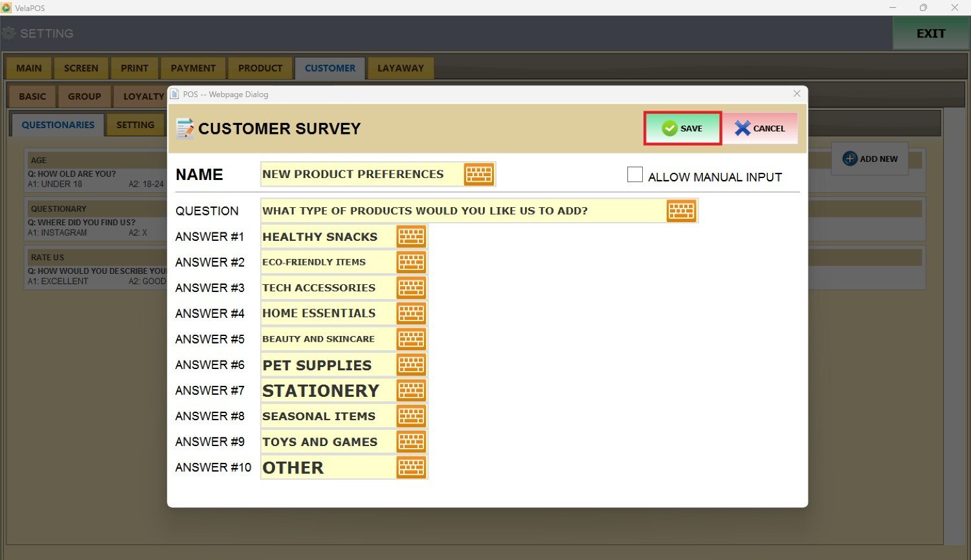This screenshot has height=560, width=971.
Task: Edit the Home Essentials answer field
Action: 327,313
